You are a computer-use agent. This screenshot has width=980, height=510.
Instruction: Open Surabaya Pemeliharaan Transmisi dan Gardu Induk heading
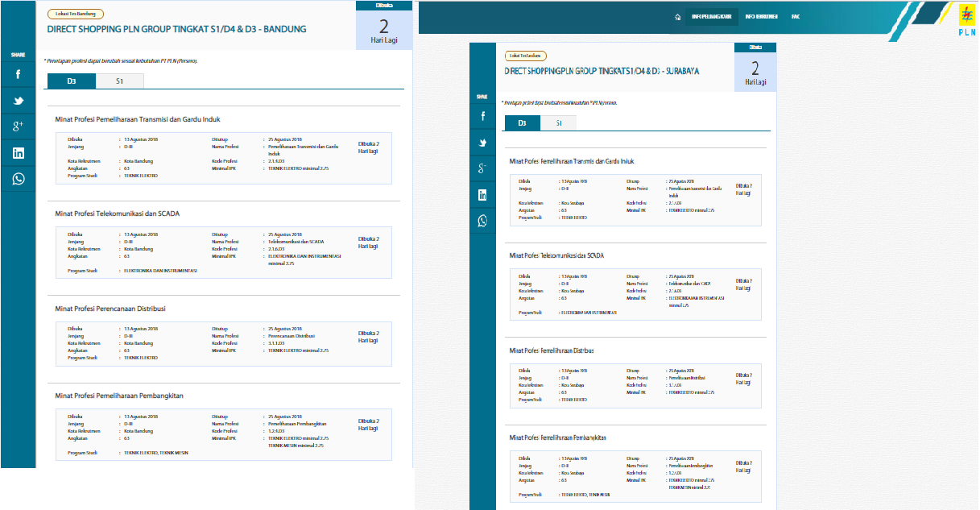[573, 161]
